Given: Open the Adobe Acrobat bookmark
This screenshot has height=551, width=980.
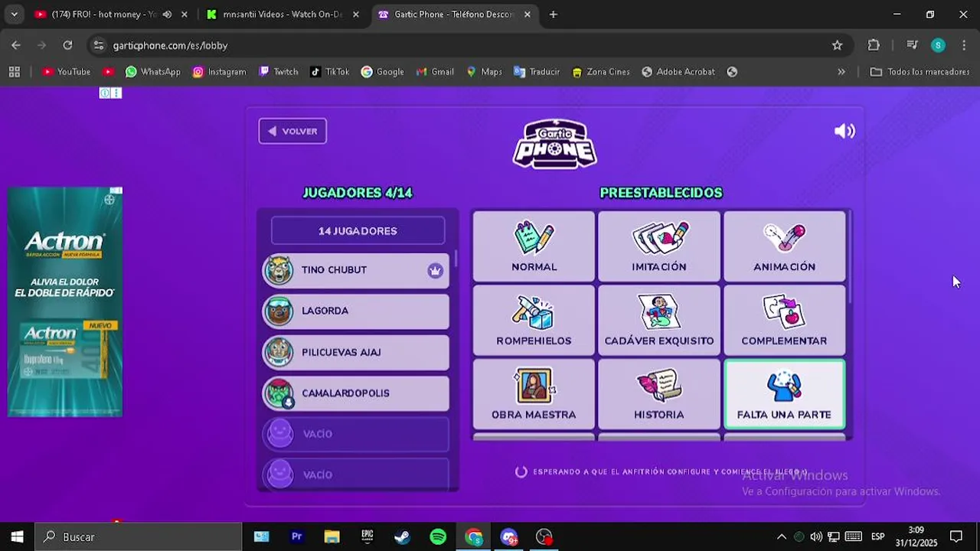Looking at the screenshot, I should 678,71.
